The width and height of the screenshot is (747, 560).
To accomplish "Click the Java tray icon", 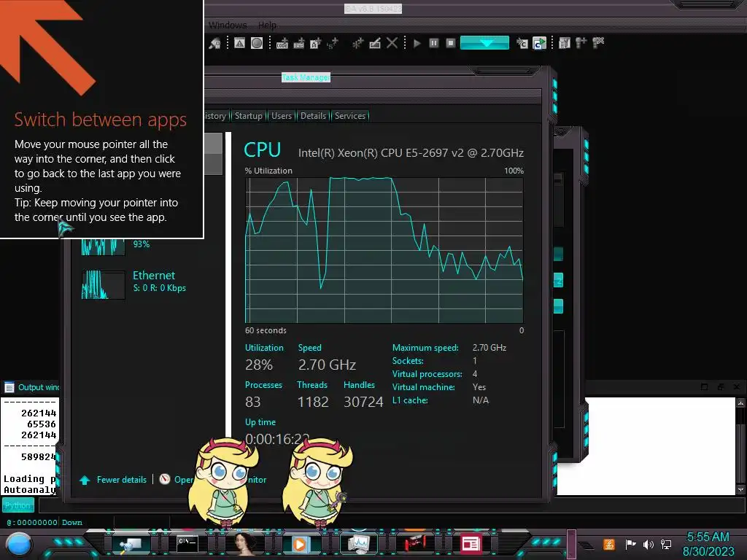I will [x=609, y=544].
